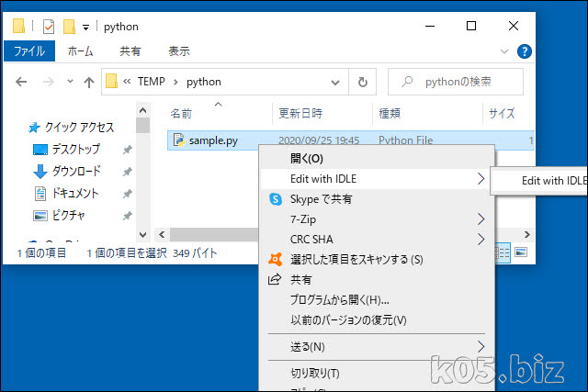
Task: Switch to the 表示 ribbon tab
Action: [x=179, y=51]
